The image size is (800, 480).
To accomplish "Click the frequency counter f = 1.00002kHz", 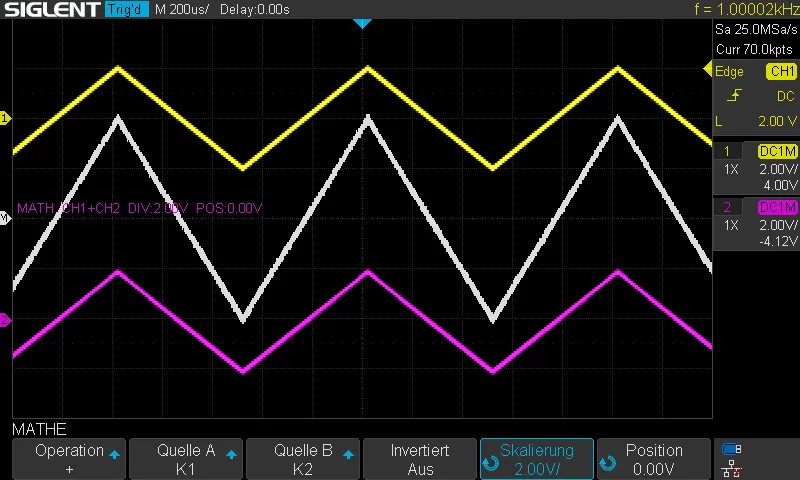I will click(746, 9).
